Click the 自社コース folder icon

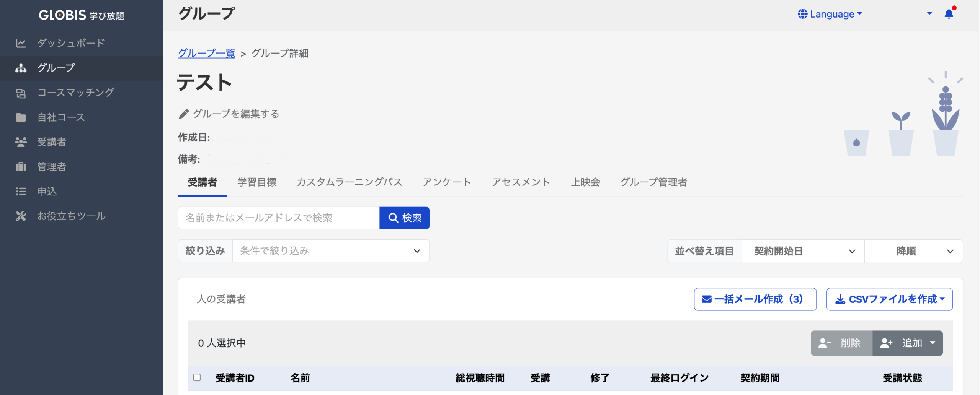click(21, 117)
